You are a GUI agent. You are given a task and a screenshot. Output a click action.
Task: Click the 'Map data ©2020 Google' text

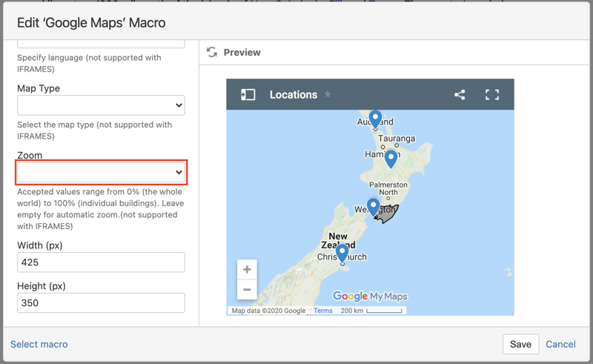tap(268, 311)
